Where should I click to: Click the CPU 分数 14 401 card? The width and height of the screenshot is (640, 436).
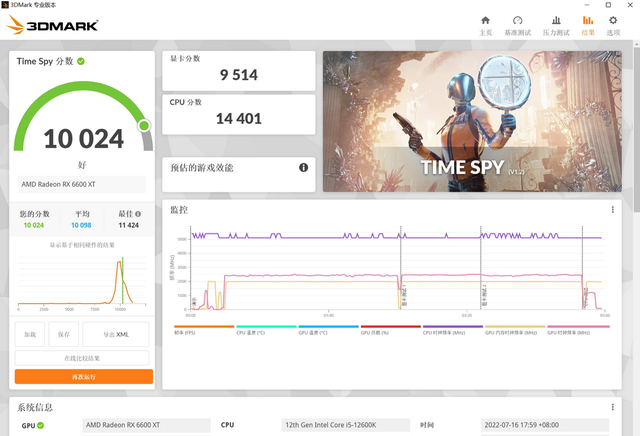click(x=239, y=115)
